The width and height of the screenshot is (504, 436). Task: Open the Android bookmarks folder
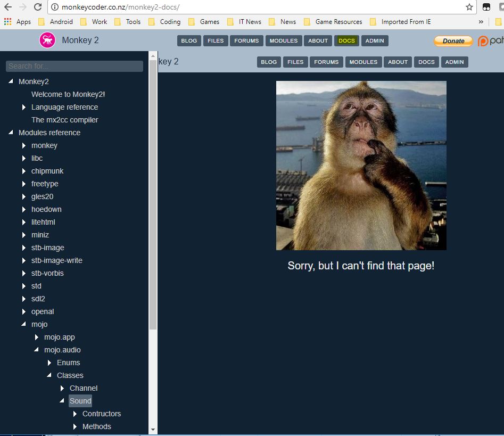(55, 22)
